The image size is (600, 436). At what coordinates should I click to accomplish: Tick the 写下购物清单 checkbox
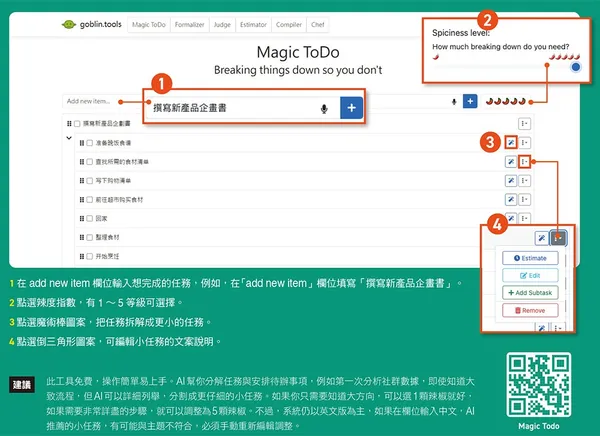pos(90,180)
